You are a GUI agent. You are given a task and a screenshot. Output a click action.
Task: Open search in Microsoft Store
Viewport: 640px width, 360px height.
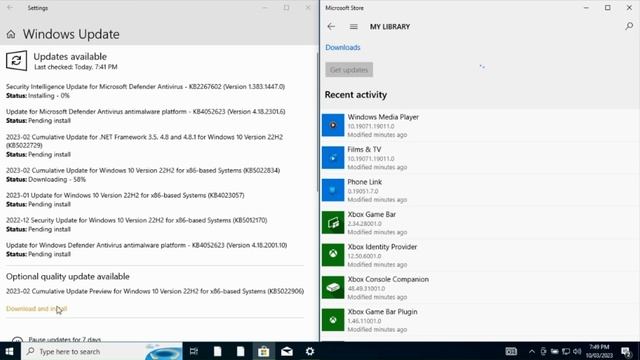pos(629,27)
